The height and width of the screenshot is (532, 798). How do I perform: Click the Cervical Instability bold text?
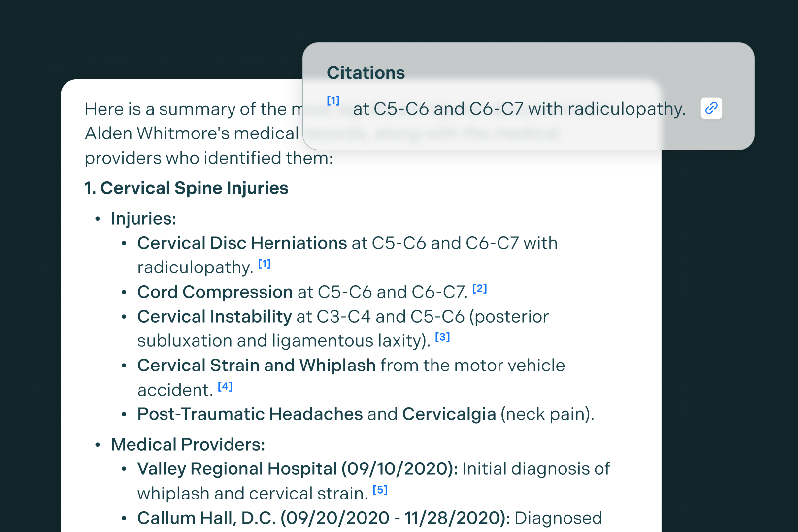click(215, 317)
